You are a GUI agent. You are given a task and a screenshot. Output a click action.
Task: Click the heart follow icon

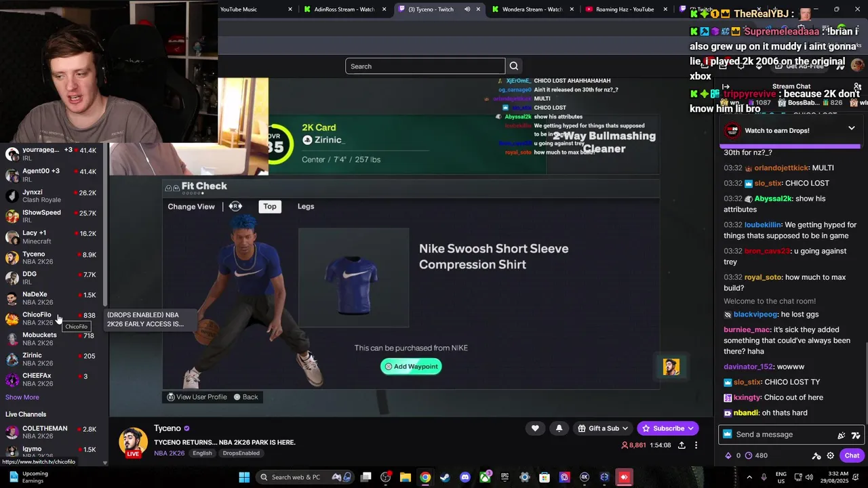(x=535, y=428)
